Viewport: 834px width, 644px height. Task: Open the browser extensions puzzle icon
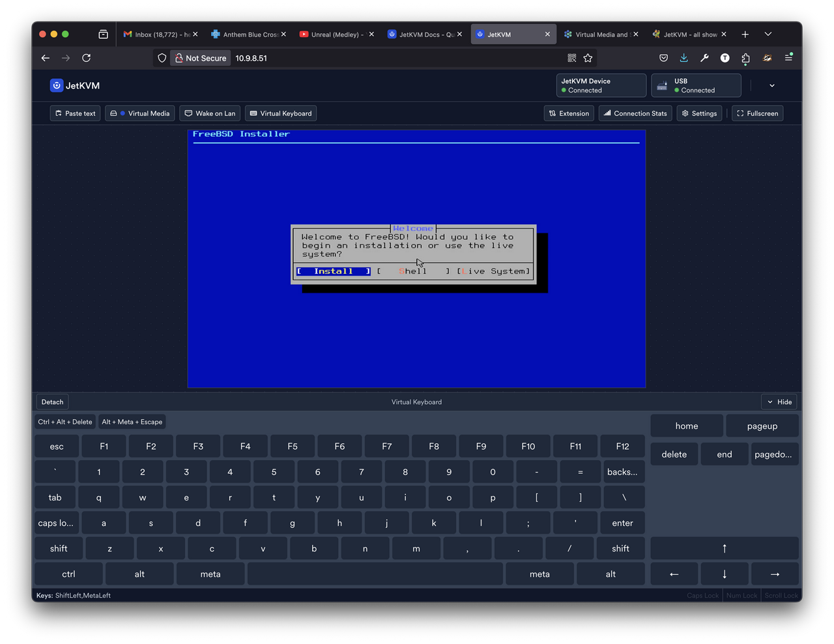745,58
